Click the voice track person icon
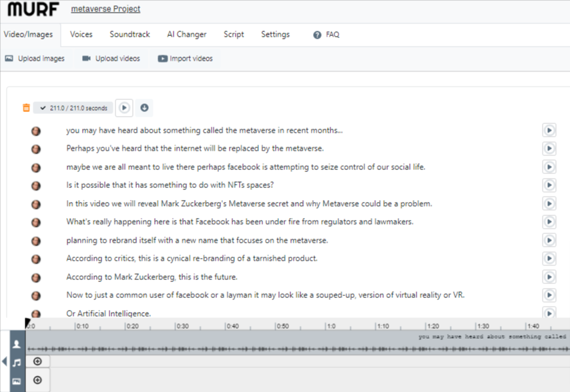The width and height of the screenshot is (570, 392). 17,344
